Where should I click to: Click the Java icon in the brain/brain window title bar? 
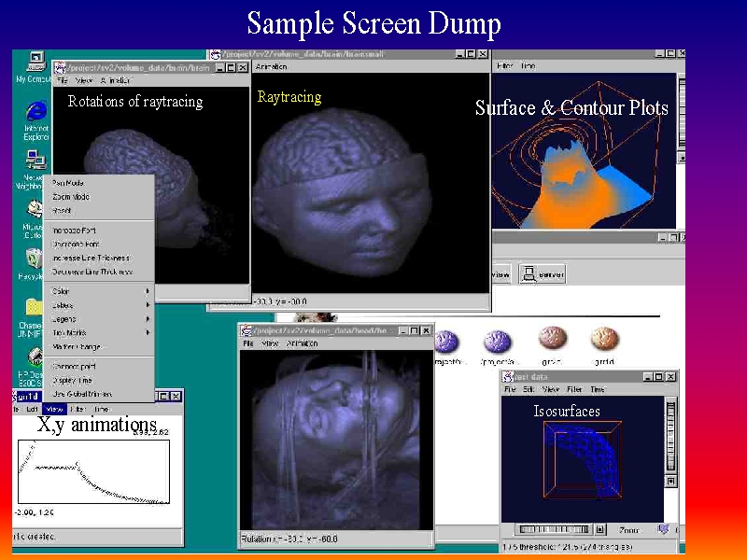coord(60,68)
